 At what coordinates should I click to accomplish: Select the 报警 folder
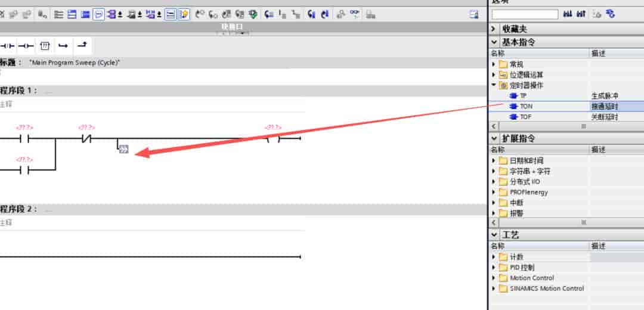[516, 213]
